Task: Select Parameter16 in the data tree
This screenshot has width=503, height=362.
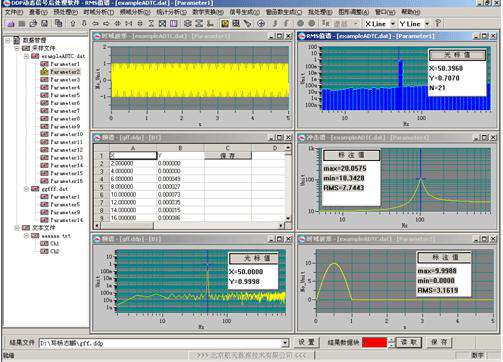Action: pos(67,181)
